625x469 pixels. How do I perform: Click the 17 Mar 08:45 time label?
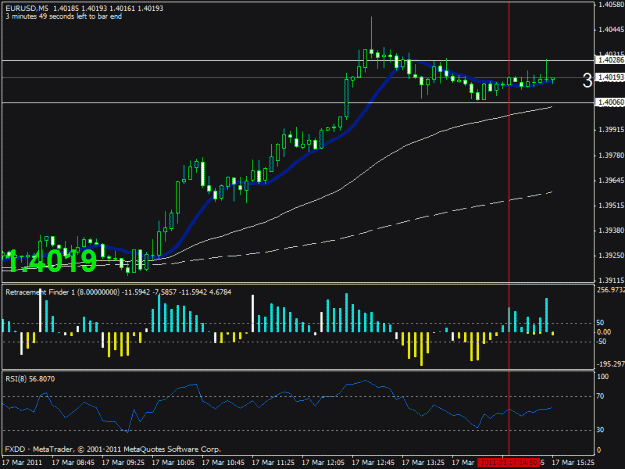coord(73,463)
